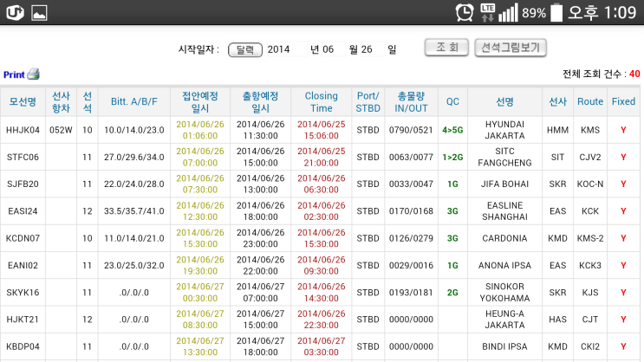
Task: Select the month field showing 06
Action: pos(328,50)
